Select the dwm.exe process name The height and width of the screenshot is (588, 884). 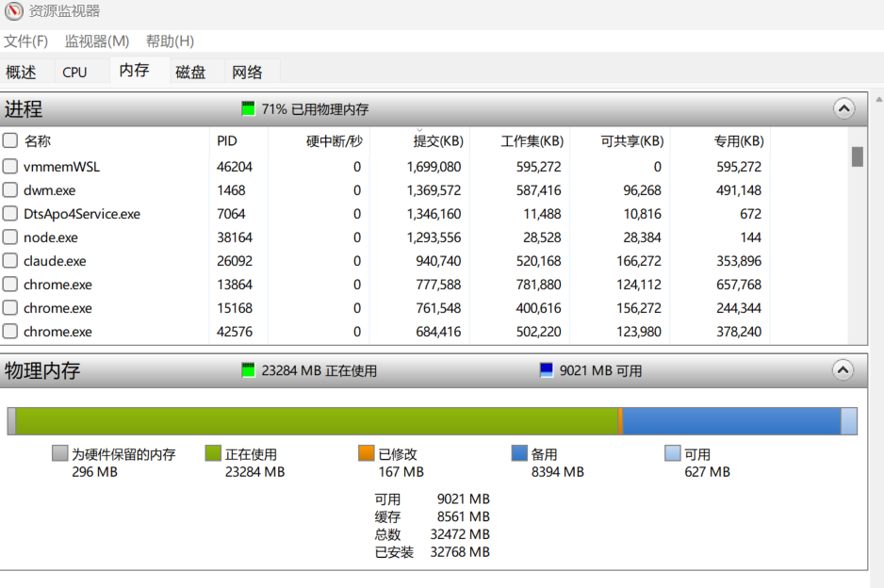coord(50,190)
